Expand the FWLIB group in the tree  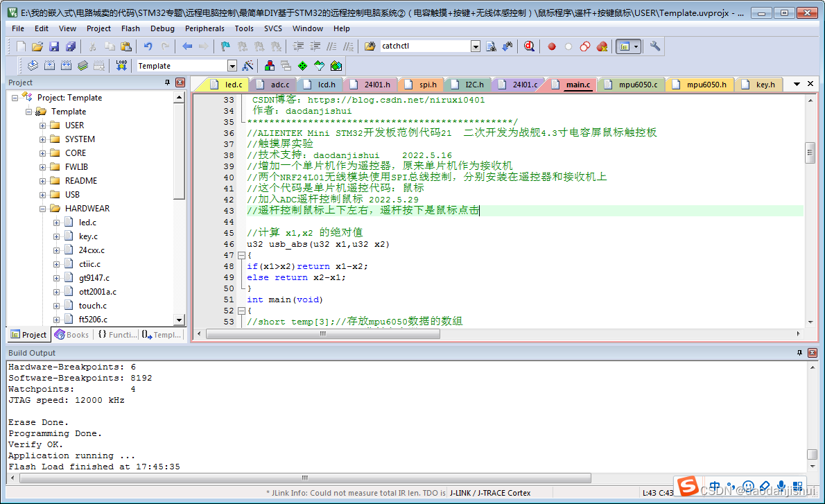42,167
